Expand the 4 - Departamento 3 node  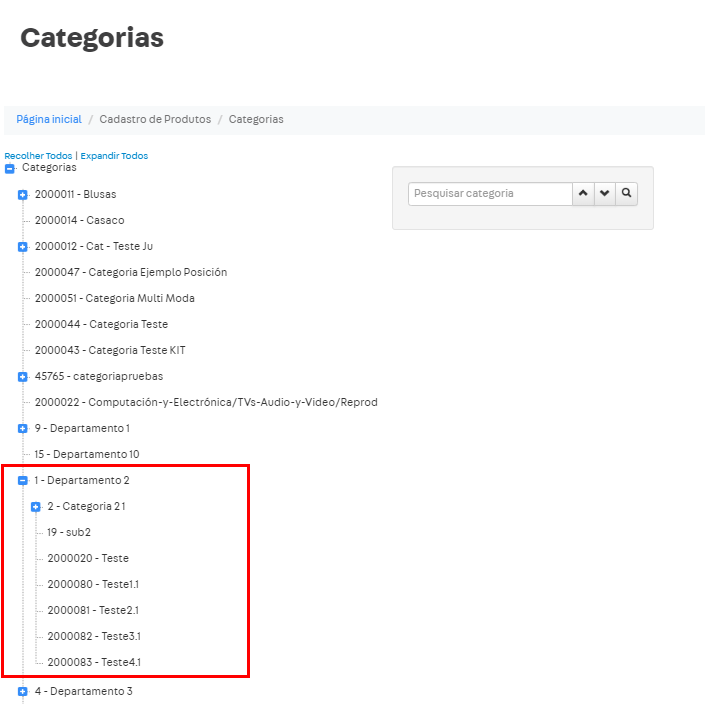pyautogui.click(x=23, y=691)
